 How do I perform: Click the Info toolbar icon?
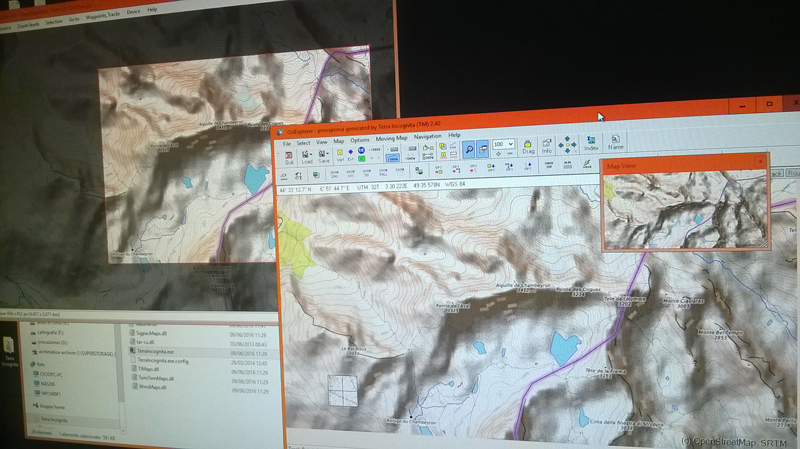click(x=546, y=146)
